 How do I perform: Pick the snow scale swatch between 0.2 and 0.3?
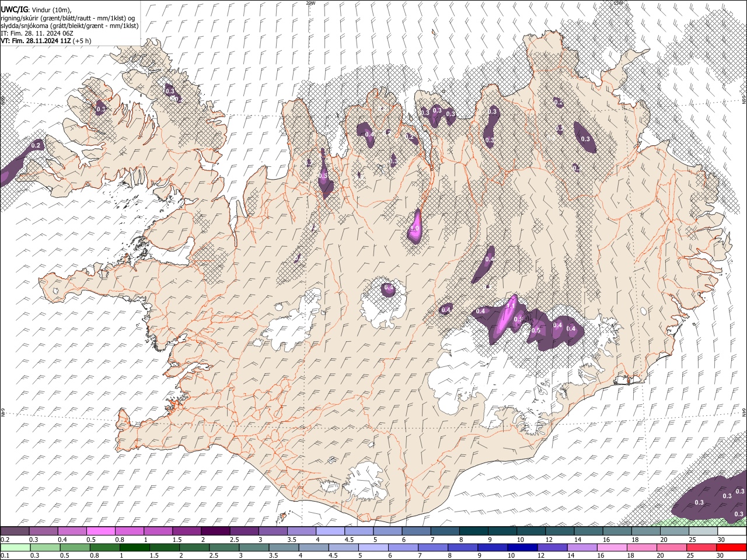pos(15,531)
